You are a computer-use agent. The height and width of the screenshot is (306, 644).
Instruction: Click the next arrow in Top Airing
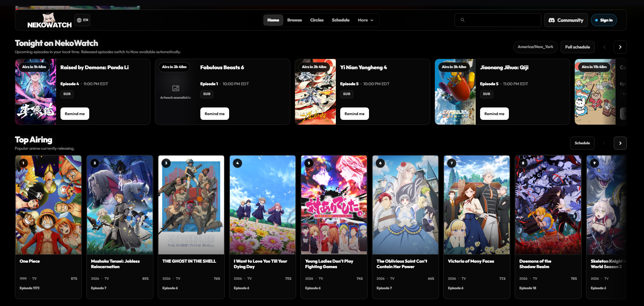pyautogui.click(x=620, y=143)
